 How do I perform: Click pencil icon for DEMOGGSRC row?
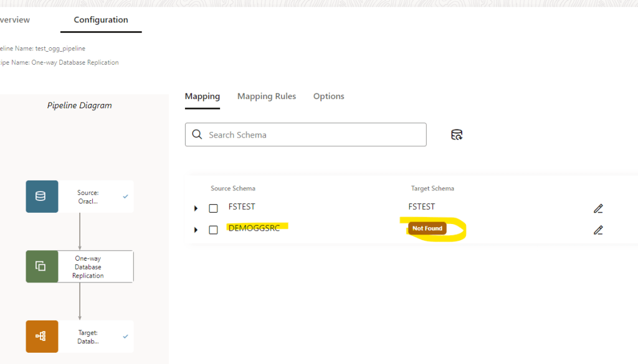click(x=598, y=230)
